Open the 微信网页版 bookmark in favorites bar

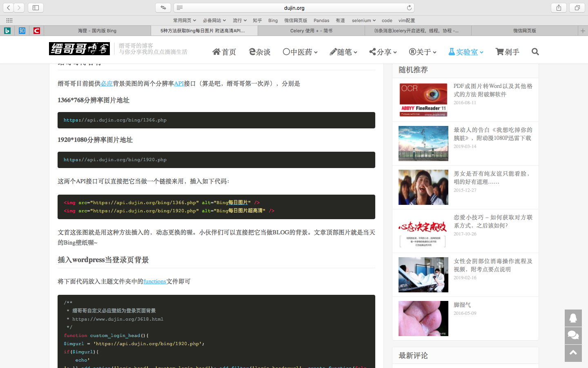pos(296,20)
